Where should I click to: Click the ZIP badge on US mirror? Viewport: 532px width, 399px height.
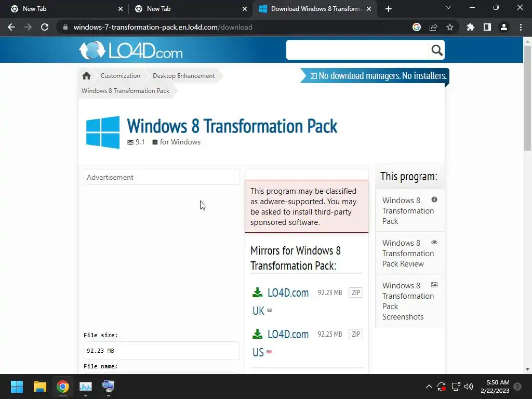point(355,334)
